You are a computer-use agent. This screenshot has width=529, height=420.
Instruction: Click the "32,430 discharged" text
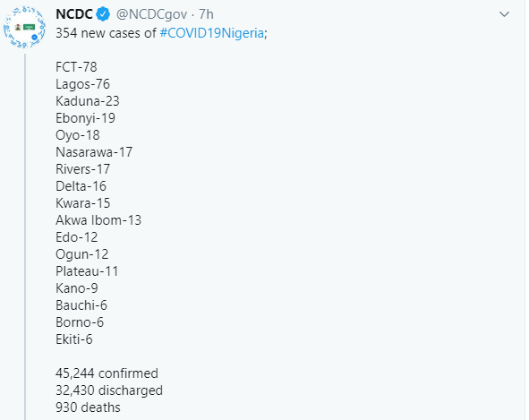point(109,390)
